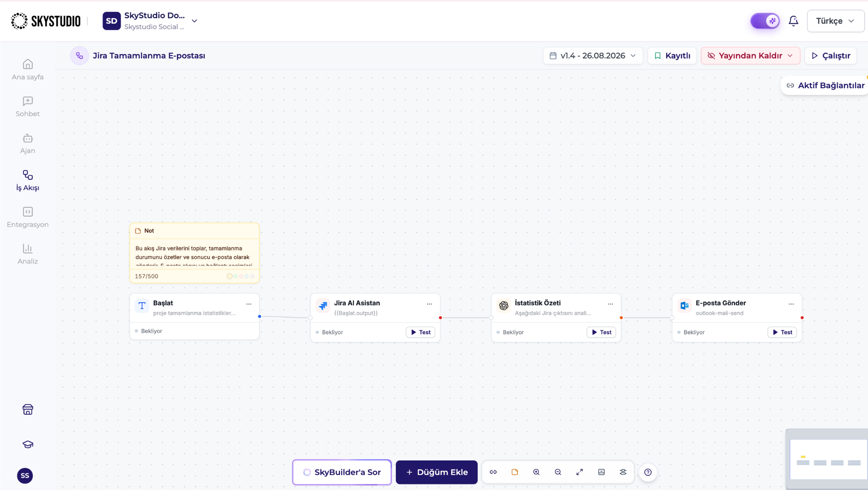Toggle the purple AI switch in header
Viewport: 868px width, 490px height.
click(x=765, y=21)
